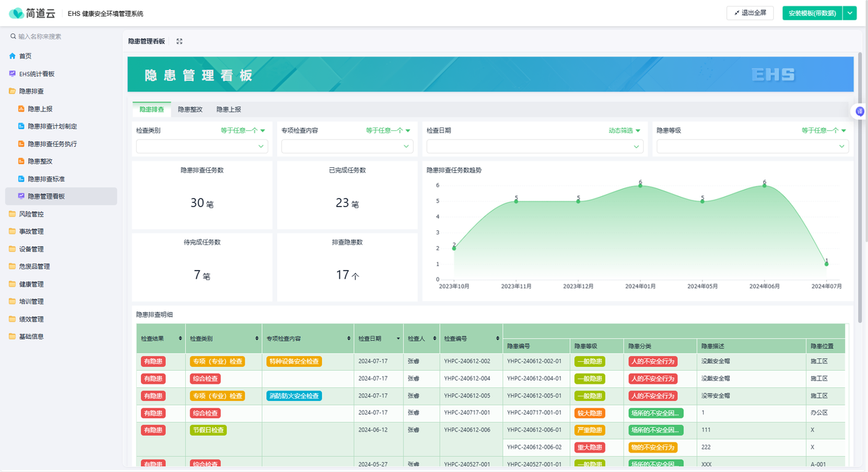Click the floating blue assistant icon at right edge

point(859,111)
